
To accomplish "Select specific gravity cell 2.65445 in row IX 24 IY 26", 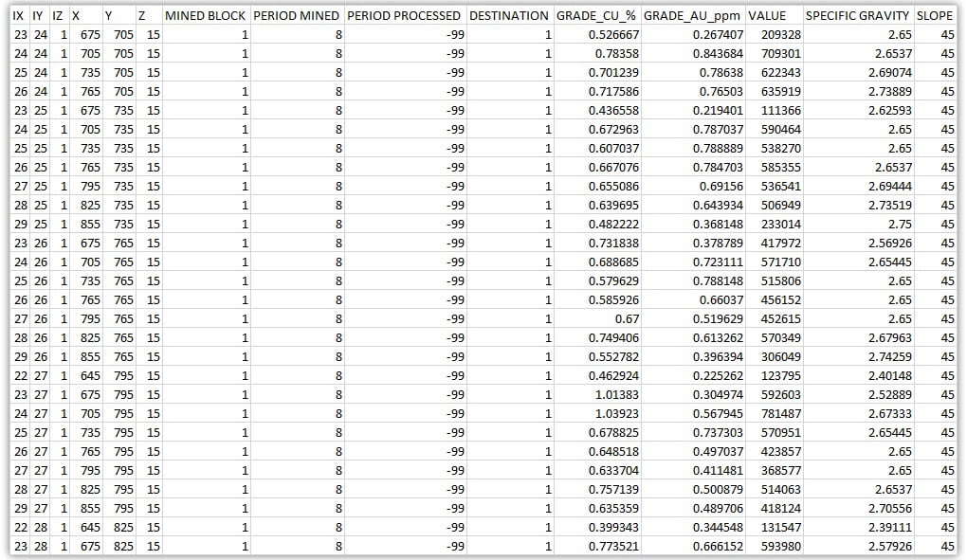I will point(858,262).
